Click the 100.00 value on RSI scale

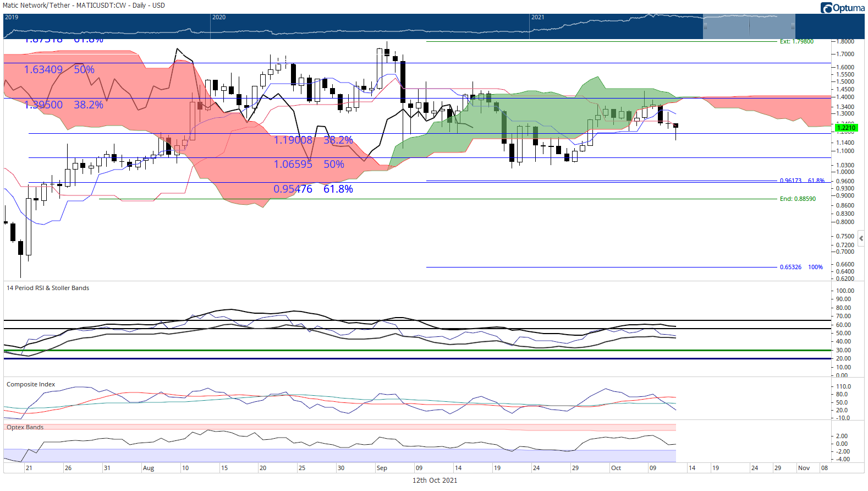tap(845, 291)
